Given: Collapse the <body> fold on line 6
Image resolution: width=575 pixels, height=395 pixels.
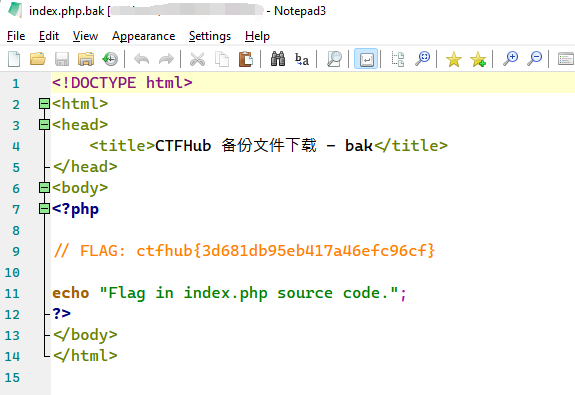Looking at the screenshot, I should pyautogui.click(x=44, y=188).
